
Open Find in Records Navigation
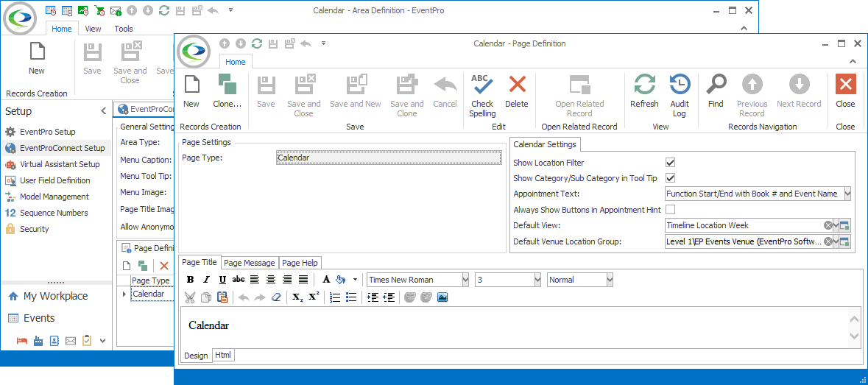click(716, 91)
